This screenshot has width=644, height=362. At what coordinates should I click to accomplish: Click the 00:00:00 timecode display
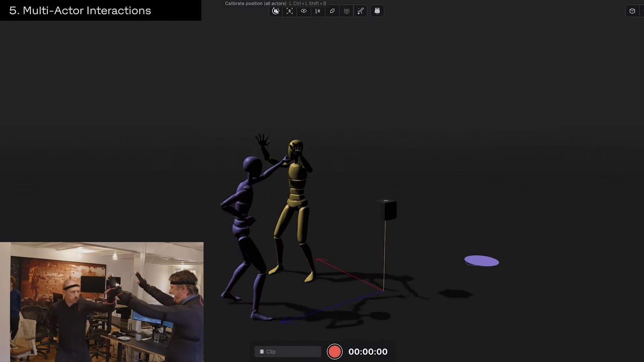[x=368, y=351]
